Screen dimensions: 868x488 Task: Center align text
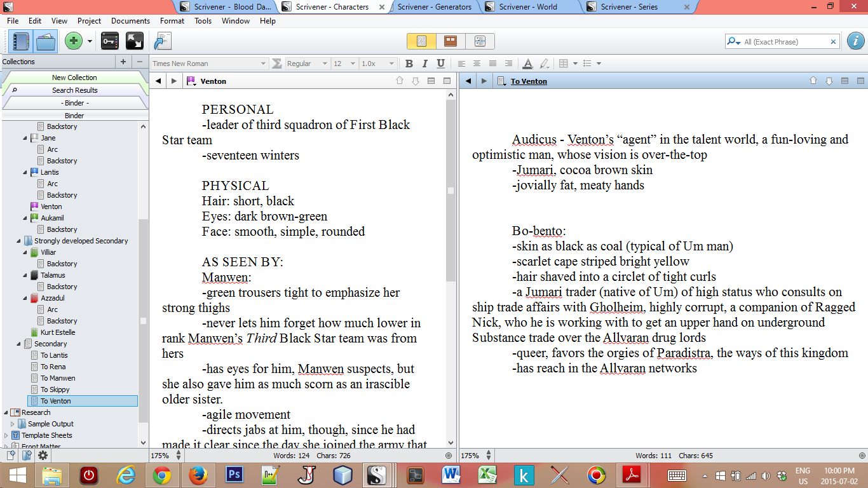click(x=477, y=64)
